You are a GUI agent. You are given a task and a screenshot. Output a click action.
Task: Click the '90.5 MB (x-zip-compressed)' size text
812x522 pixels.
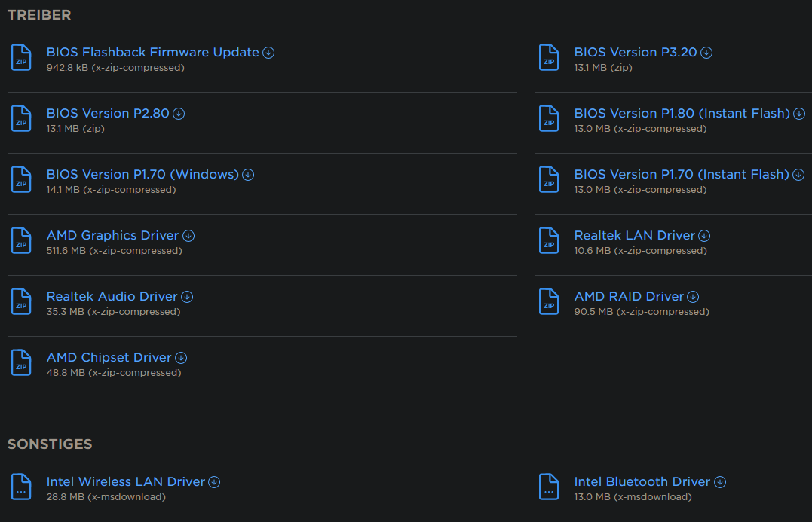[642, 312]
